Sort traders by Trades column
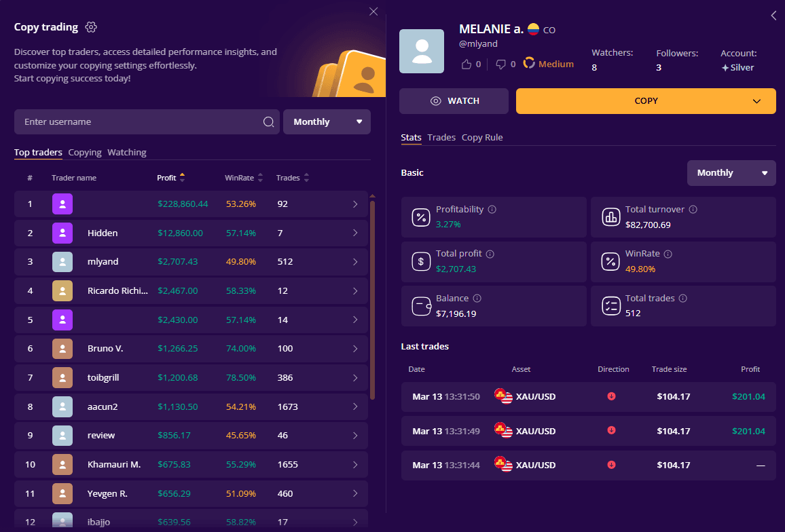 click(x=293, y=178)
